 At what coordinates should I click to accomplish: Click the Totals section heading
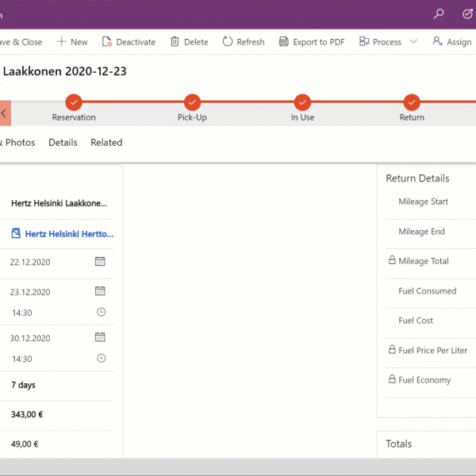tap(398, 443)
